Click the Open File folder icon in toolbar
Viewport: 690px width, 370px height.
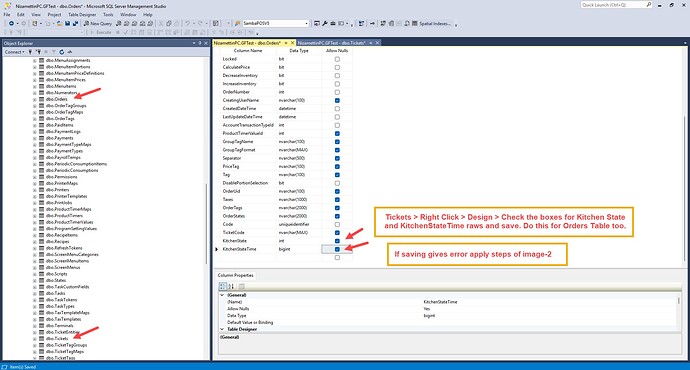(x=59, y=23)
